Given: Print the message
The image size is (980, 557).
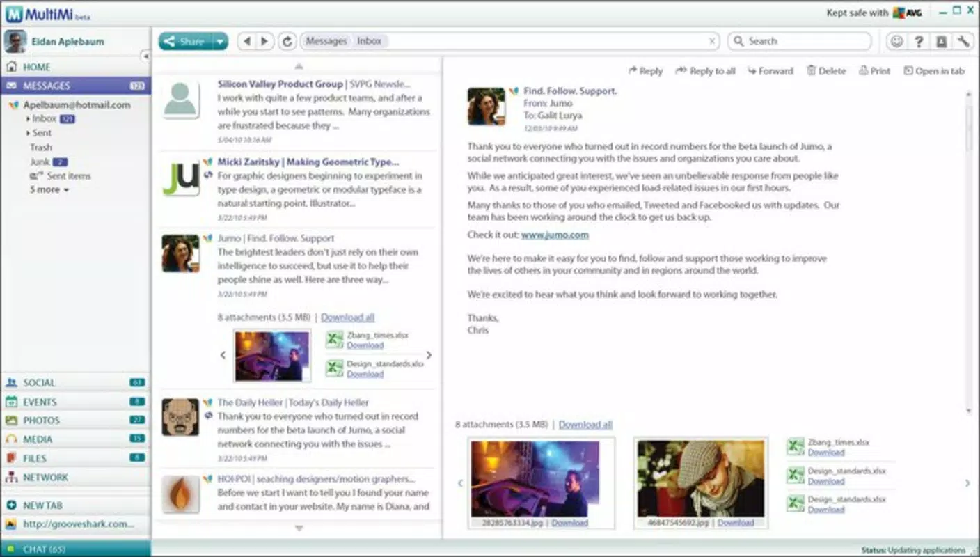Looking at the screenshot, I should [875, 71].
